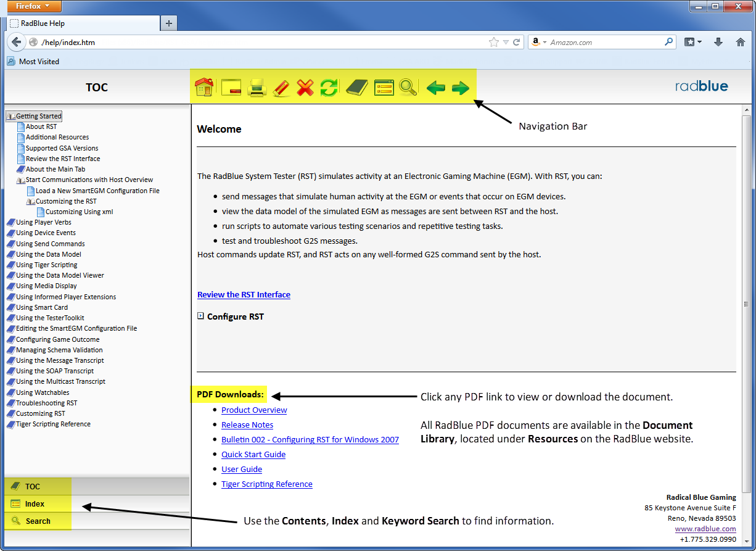This screenshot has width=756, height=551.
Task: Visit the www.radblue.com link
Action: (x=705, y=529)
